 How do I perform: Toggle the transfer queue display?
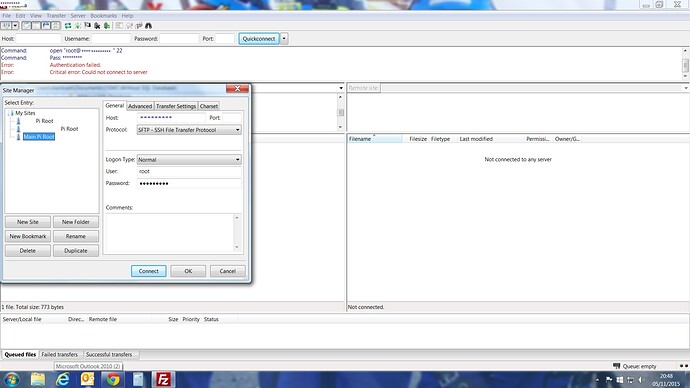click(x=56, y=26)
